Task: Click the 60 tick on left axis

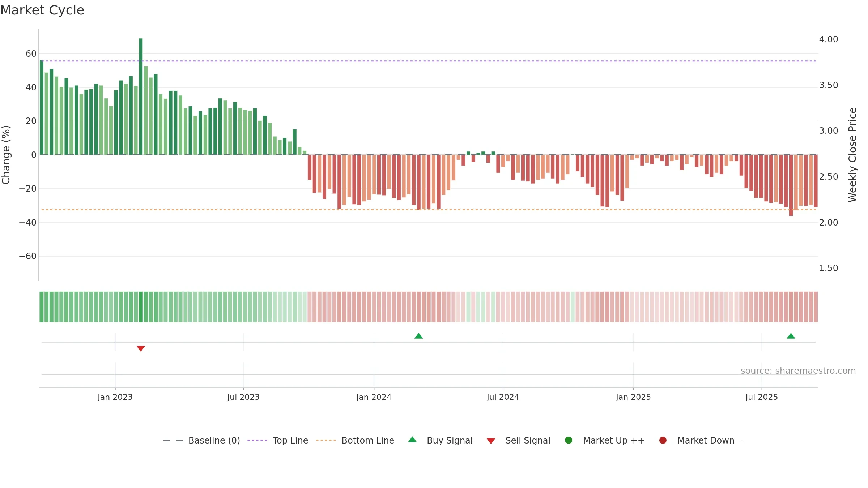Action: coord(31,54)
